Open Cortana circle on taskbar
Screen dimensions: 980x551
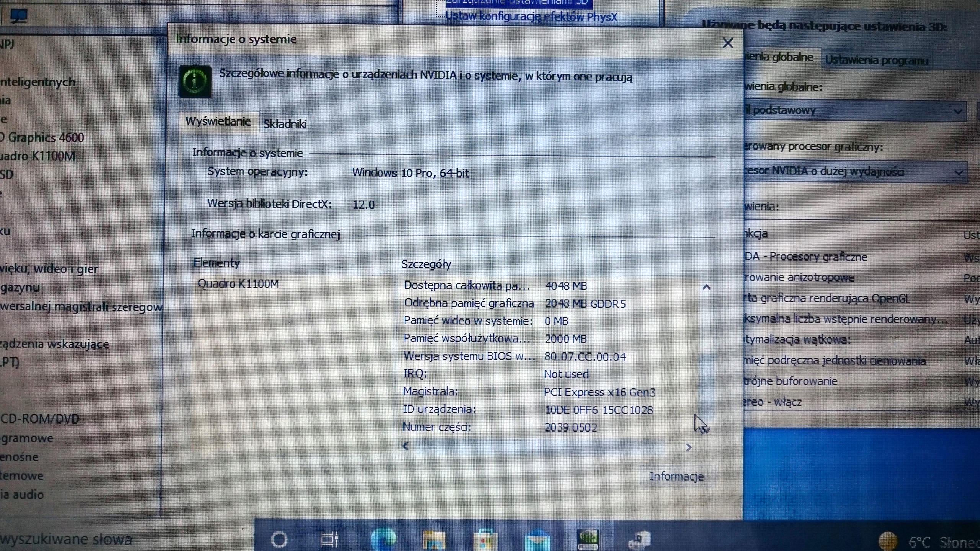(279, 540)
